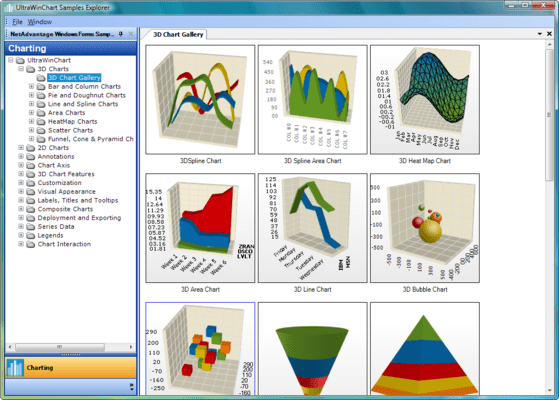Viewport: 559px width, 400px height.
Task: Click the tree scrollbar right arrow
Action: [131, 347]
